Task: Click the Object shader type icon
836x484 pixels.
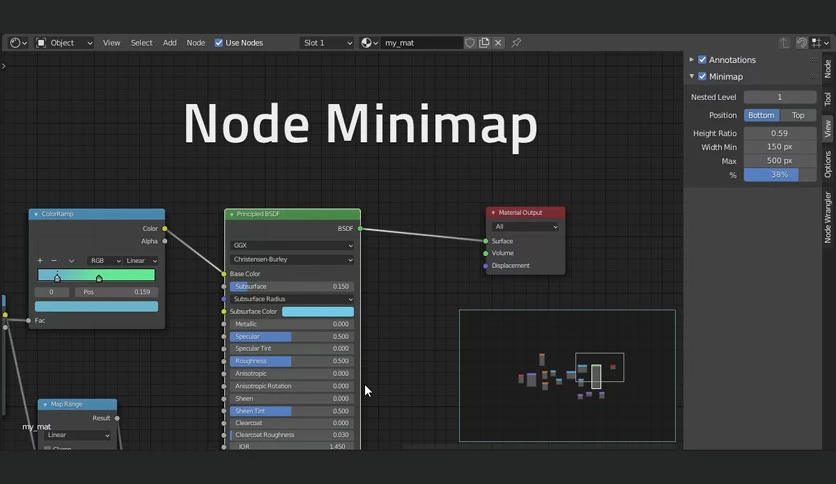Action: 41,43
